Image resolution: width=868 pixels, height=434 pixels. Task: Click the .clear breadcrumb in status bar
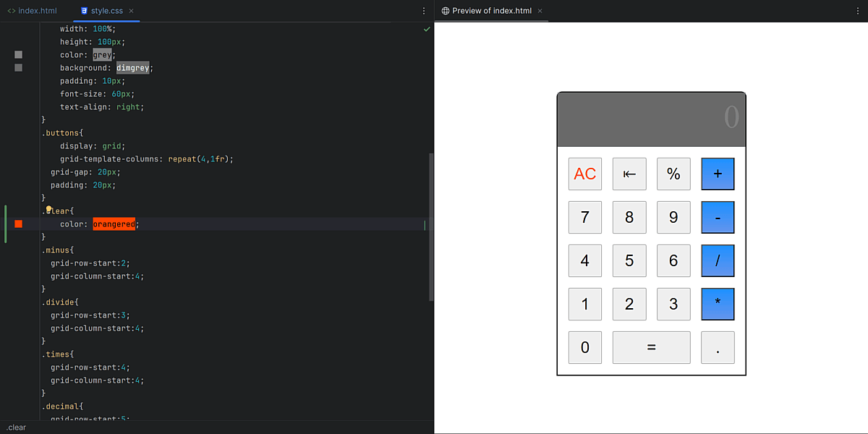[16, 427]
